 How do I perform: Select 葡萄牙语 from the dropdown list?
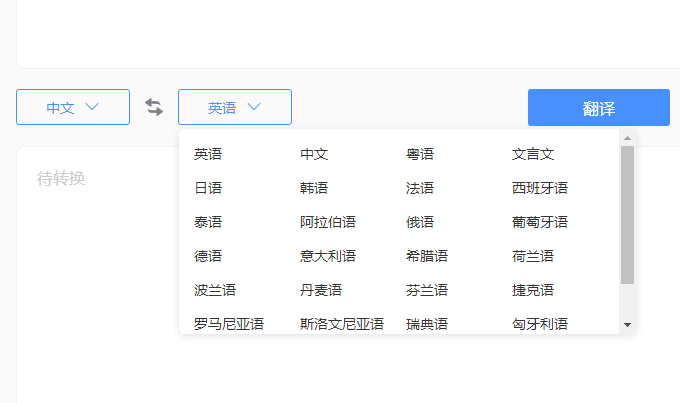pyautogui.click(x=539, y=222)
